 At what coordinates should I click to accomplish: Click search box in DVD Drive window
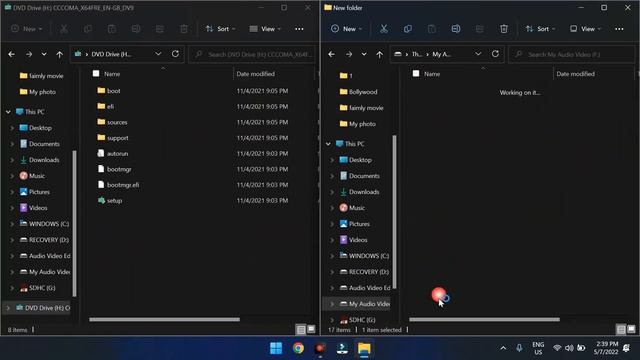tap(252, 54)
